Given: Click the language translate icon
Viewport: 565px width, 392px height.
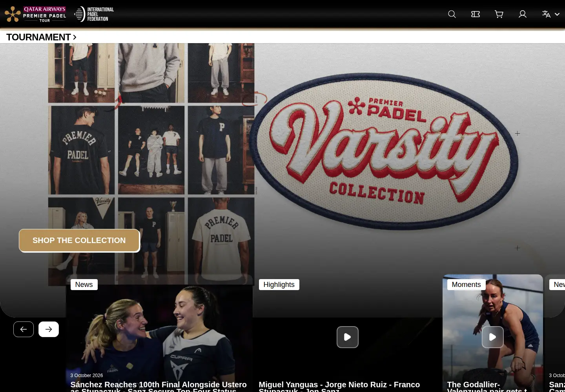Looking at the screenshot, I should click(x=546, y=14).
